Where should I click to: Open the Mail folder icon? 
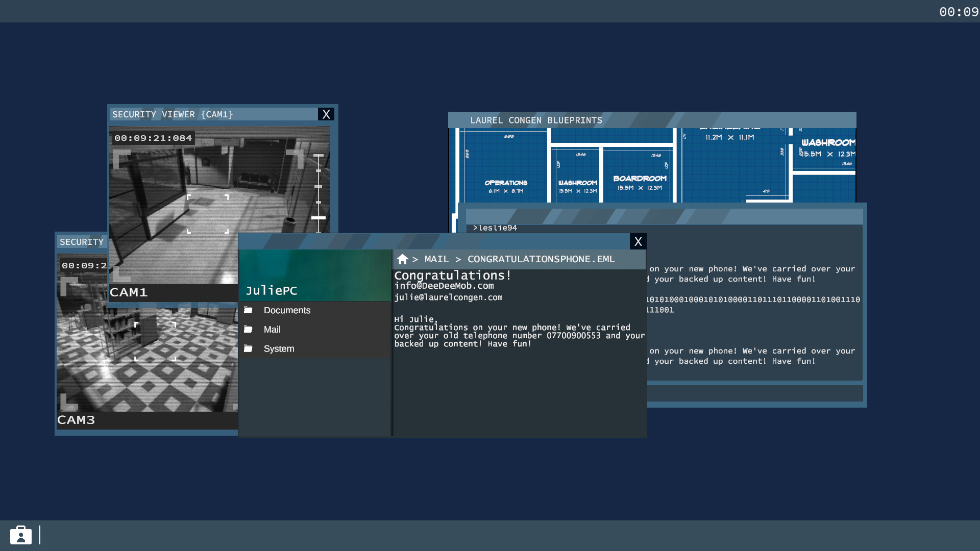point(249,330)
